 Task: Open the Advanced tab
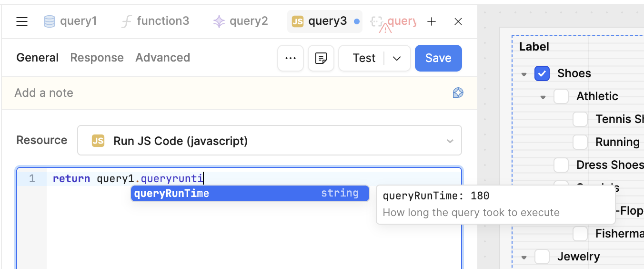(162, 58)
